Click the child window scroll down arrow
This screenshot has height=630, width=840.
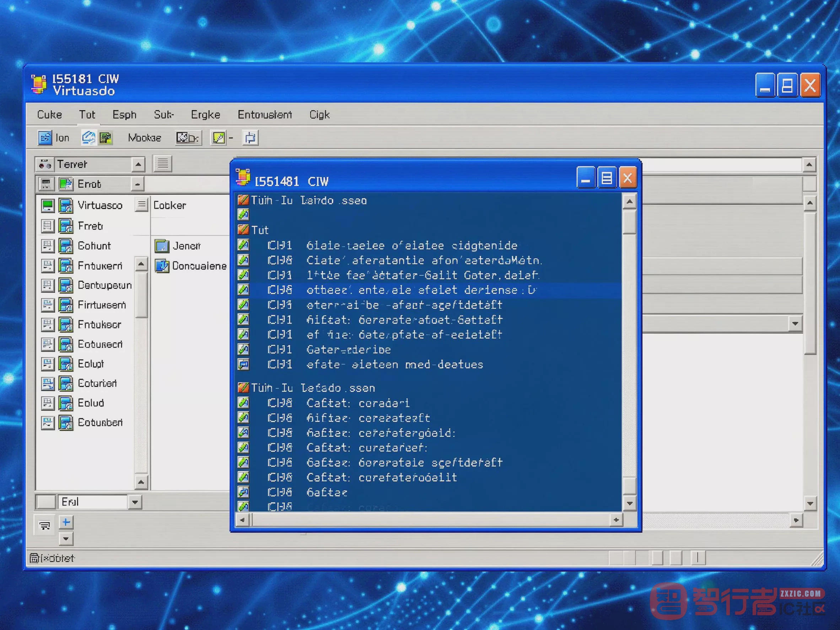click(630, 503)
